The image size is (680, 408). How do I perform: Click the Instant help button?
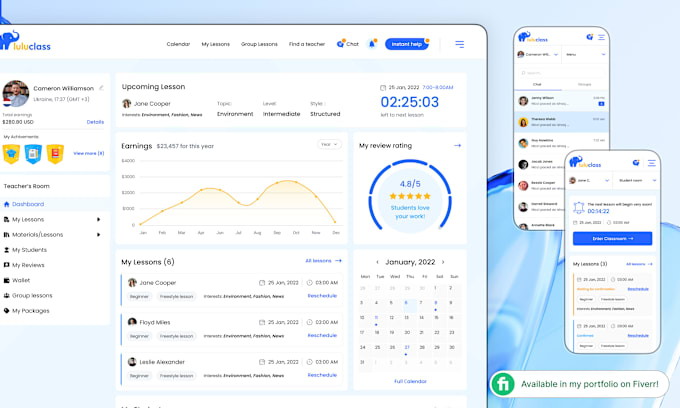(406, 44)
